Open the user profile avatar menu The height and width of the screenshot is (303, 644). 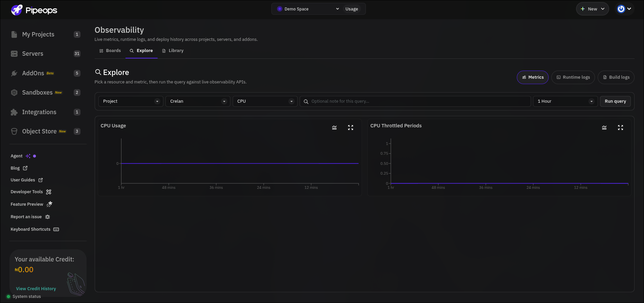pyautogui.click(x=624, y=9)
